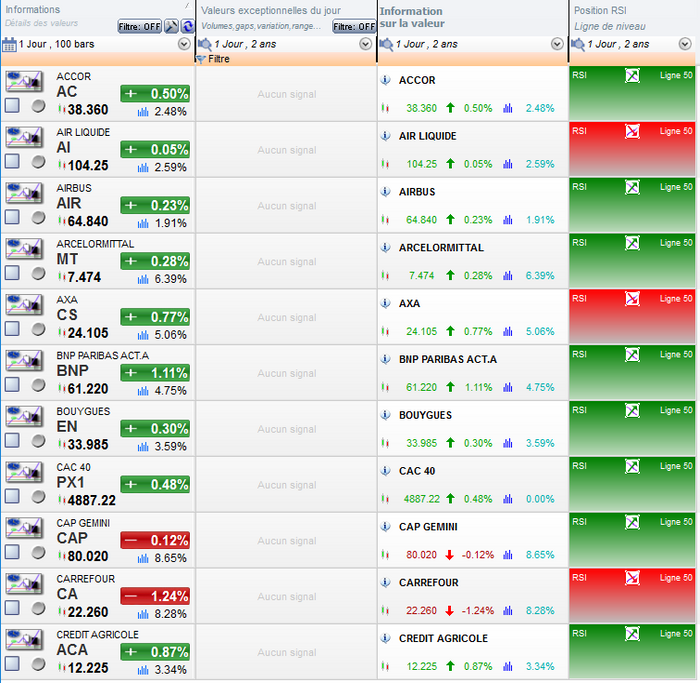
Task: Click the red RSI Ligne 50 cell for AXA
Action: [x=632, y=317]
